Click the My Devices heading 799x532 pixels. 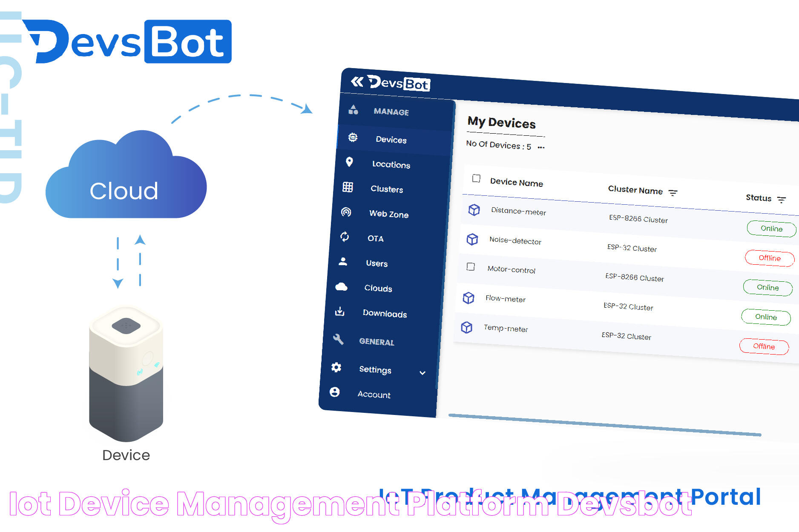pyautogui.click(x=502, y=123)
